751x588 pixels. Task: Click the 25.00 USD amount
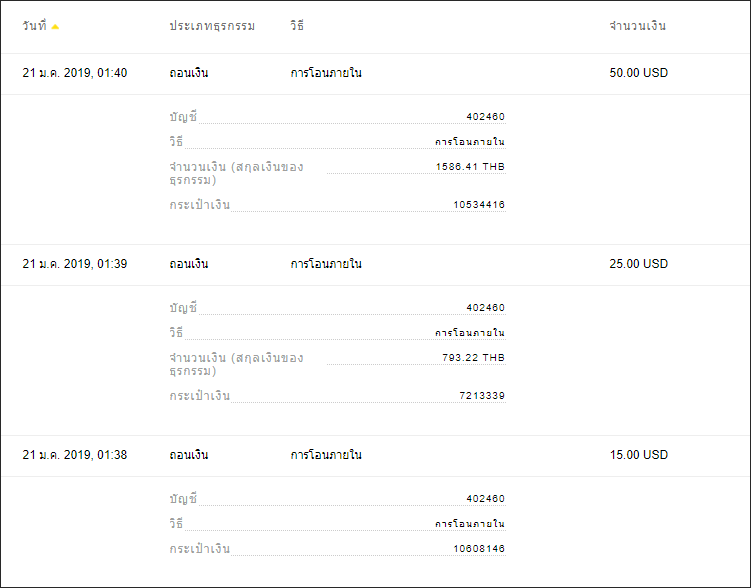[638, 264]
